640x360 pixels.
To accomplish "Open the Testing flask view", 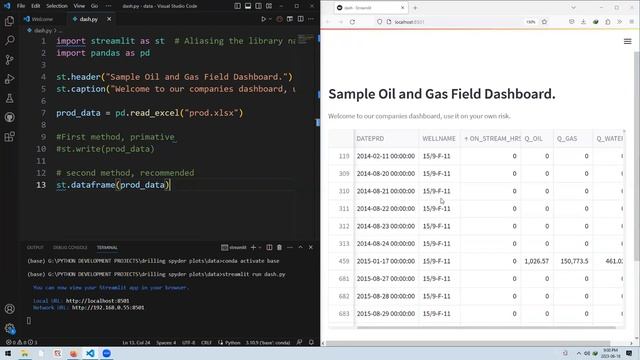I will 9,98.
